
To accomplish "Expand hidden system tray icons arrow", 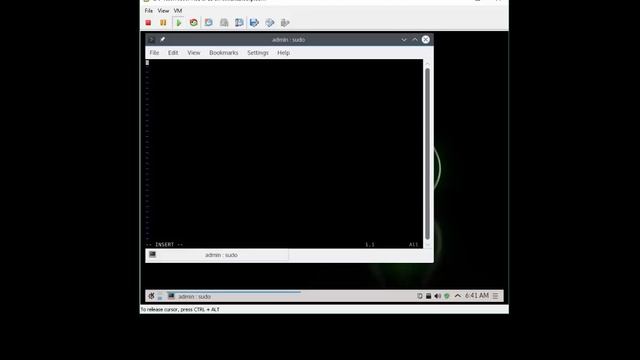I will point(458,296).
